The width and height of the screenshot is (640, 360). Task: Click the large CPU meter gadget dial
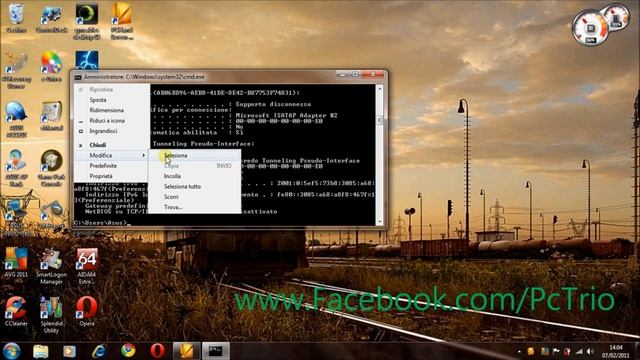590,28
